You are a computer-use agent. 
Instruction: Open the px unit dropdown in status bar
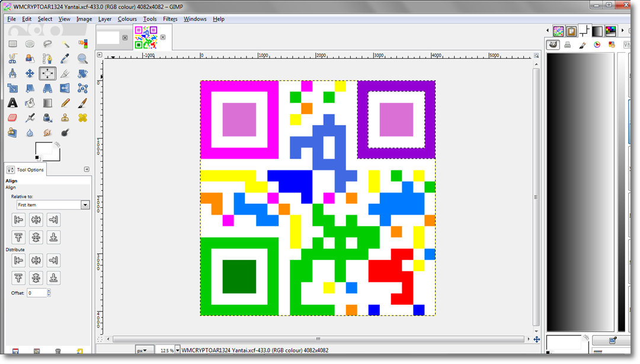pos(144,350)
